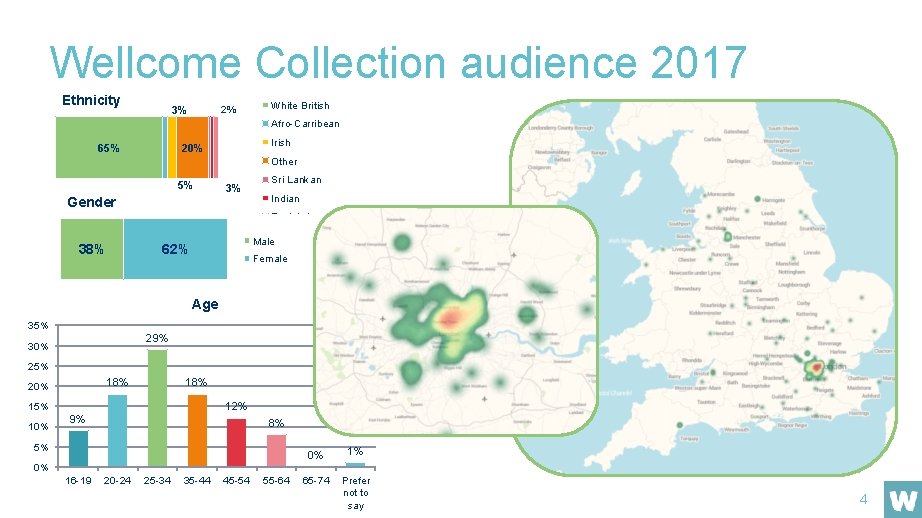Click the 'Ethnicity' chart heading

91,100
